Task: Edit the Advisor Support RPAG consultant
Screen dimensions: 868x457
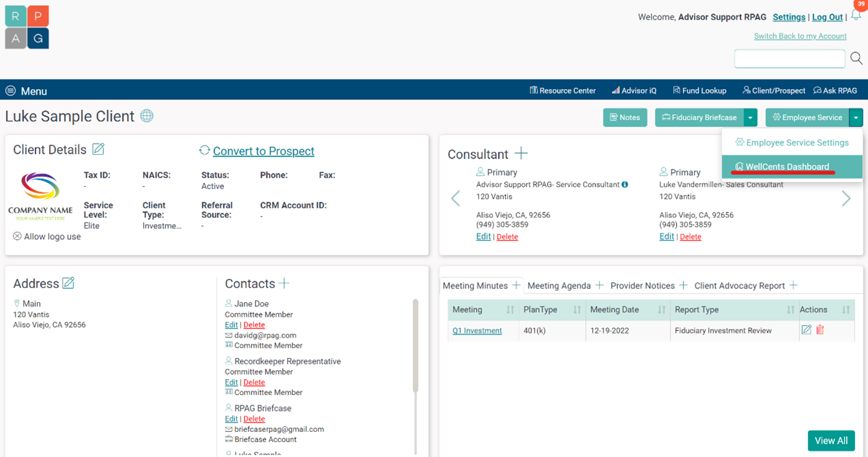Action: click(484, 236)
